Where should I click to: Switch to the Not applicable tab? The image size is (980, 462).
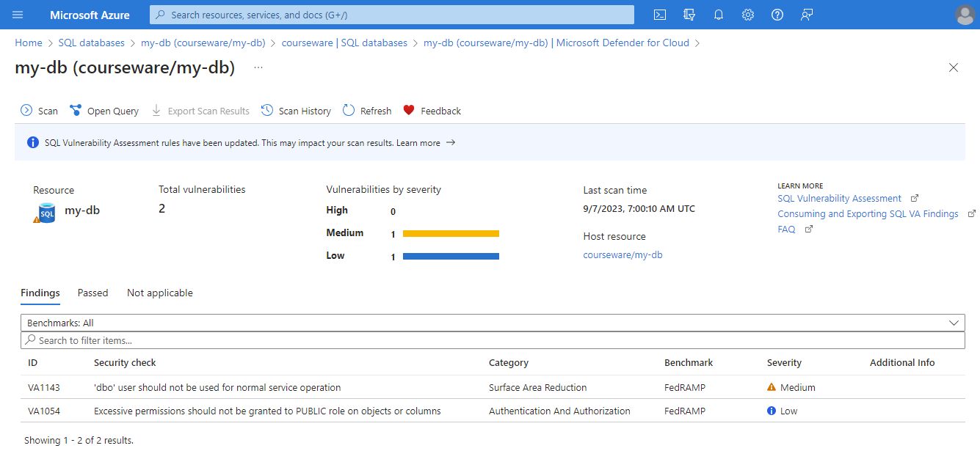coord(160,293)
